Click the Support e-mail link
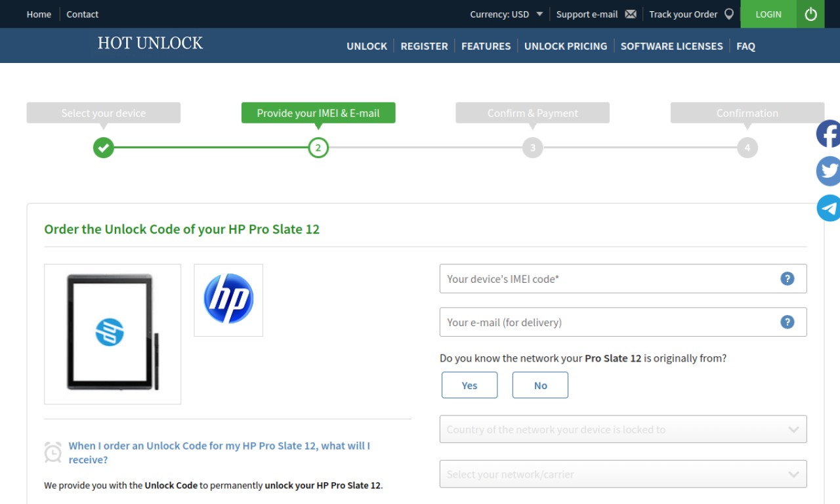This screenshot has height=504, width=840. (587, 14)
